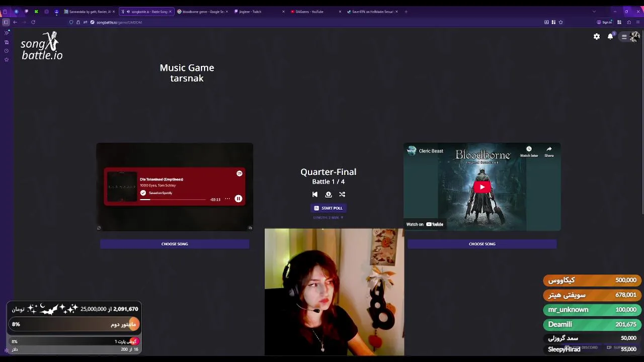Open the browser application menu
This screenshot has height=362, width=644.
tap(638, 22)
